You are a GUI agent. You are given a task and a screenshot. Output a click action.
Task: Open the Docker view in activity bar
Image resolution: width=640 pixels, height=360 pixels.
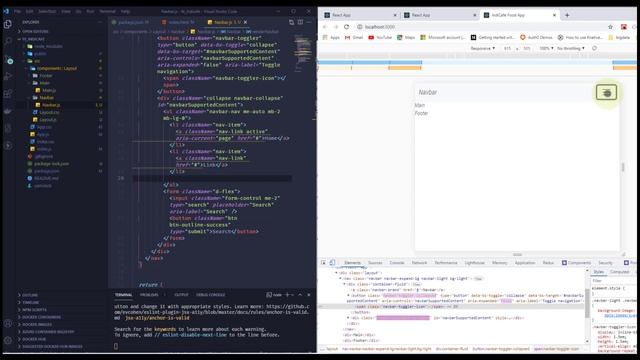[x=7, y=111]
